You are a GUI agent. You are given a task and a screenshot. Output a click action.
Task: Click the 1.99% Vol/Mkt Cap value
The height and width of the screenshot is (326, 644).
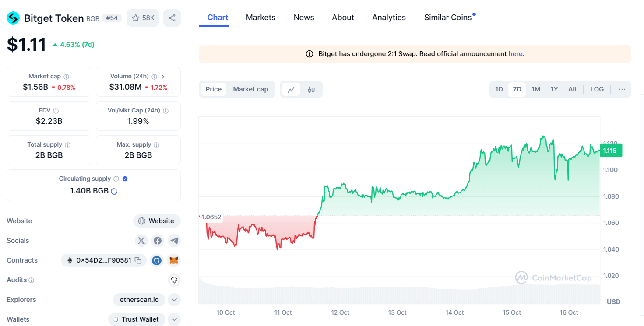pyautogui.click(x=138, y=121)
